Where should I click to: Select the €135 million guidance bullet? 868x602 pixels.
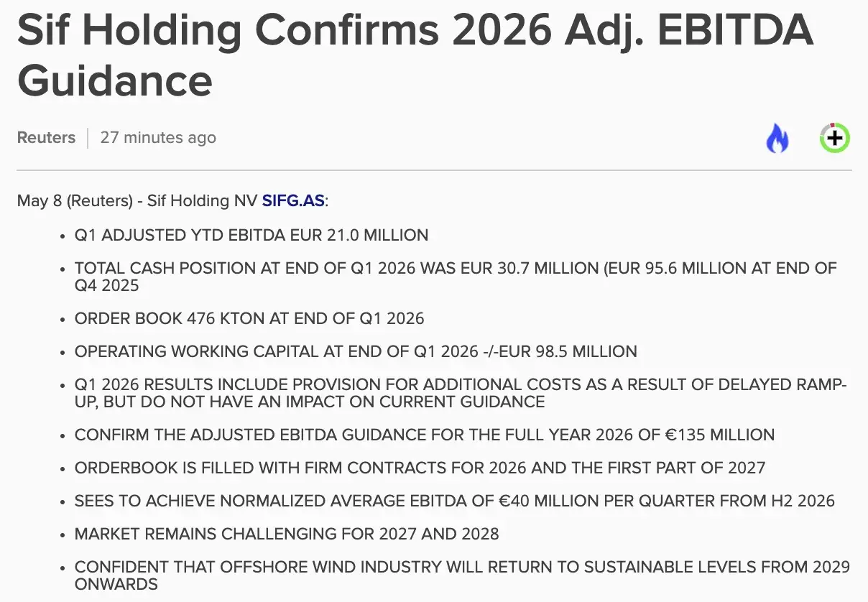(x=425, y=435)
